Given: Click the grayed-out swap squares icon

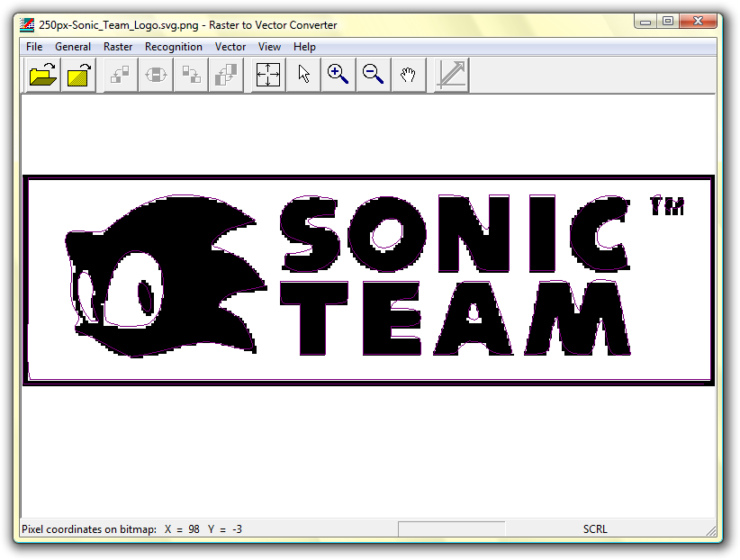Looking at the screenshot, I should [x=191, y=75].
